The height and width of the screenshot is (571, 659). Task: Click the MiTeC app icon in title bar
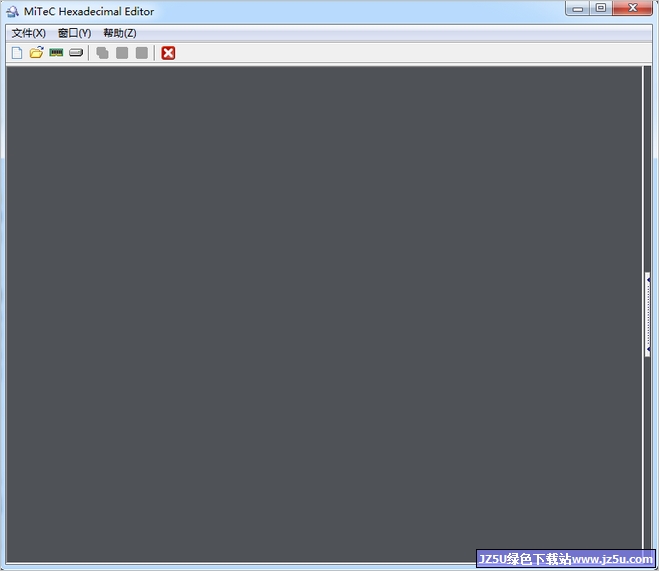coord(13,11)
